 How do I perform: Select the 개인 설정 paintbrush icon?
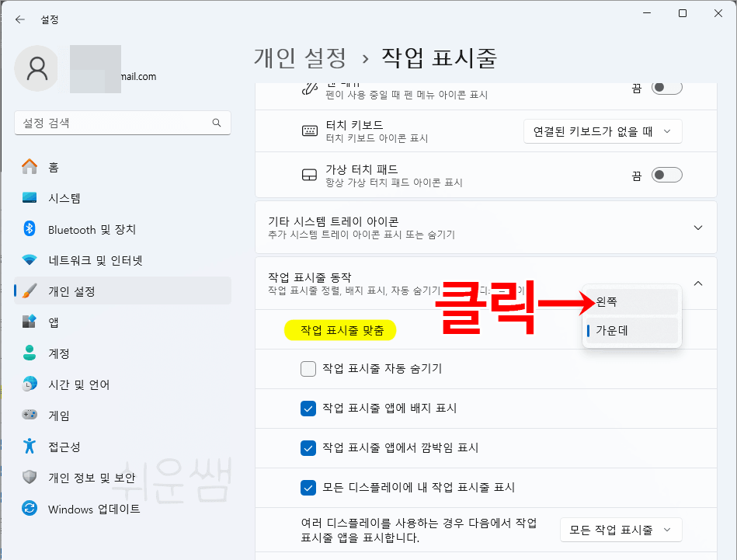pos(30,291)
